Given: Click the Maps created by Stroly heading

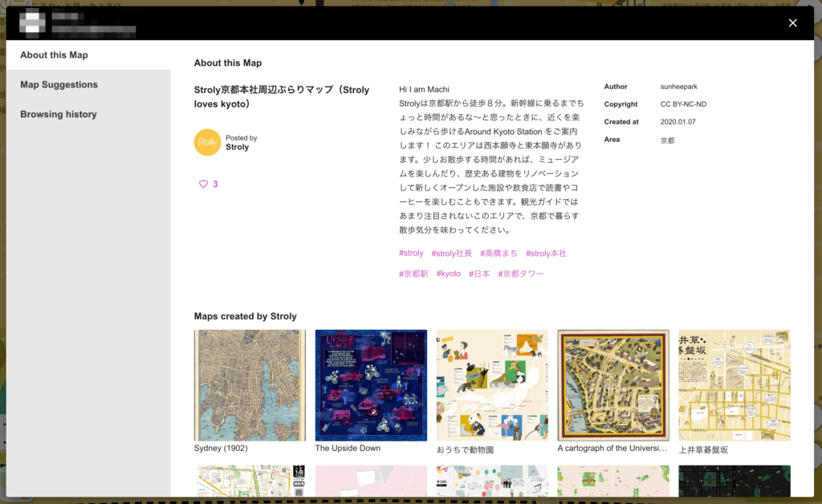Looking at the screenshot, I should pyautogui.click(x=246, y=316).
